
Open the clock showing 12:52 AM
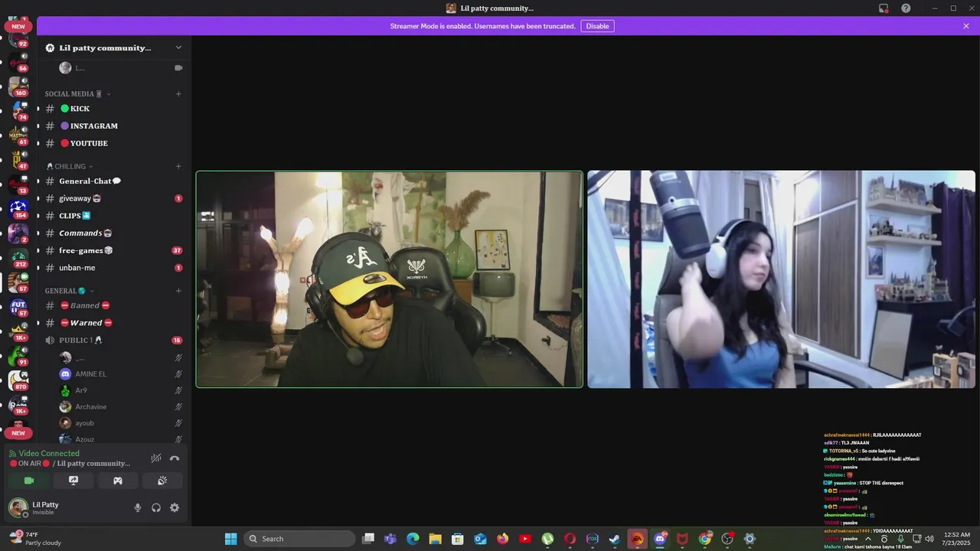956,539
